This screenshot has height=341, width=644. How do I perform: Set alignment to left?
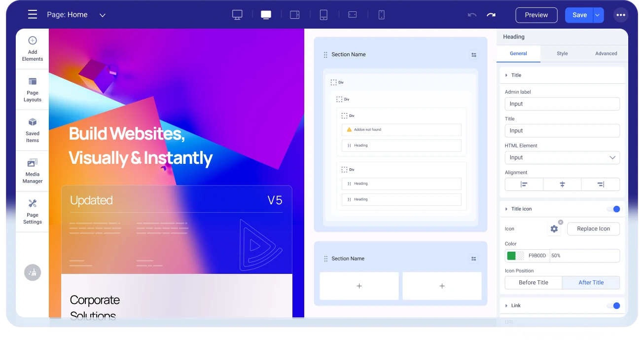(524, 184)
